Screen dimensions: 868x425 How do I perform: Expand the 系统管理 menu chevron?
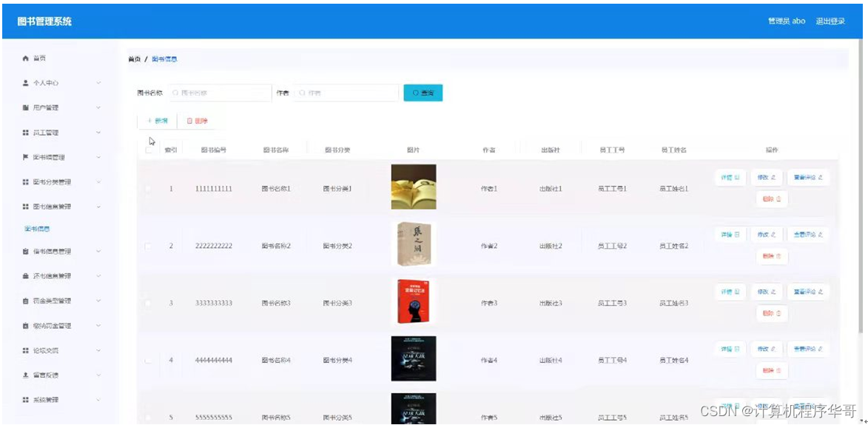pyautogui.click(x=98, y=400)
